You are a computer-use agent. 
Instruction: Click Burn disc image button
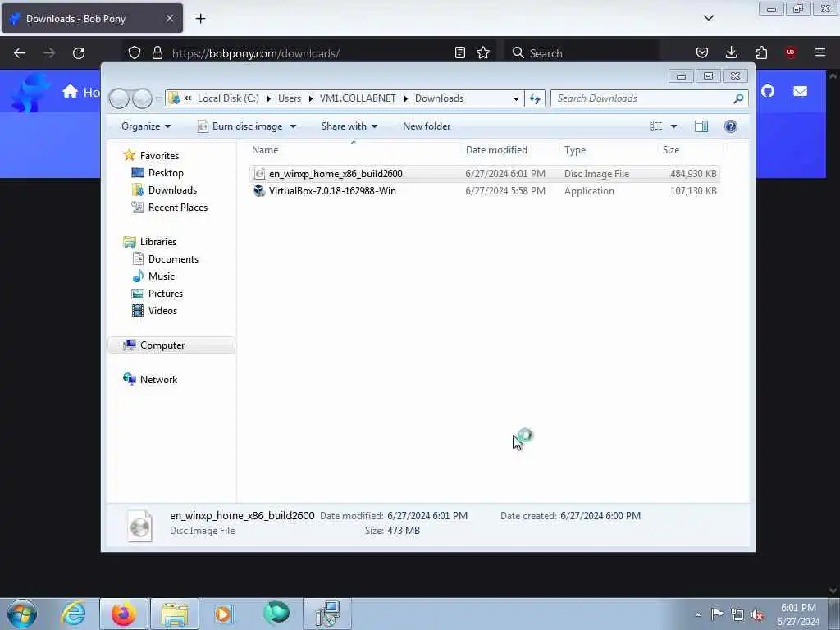click(x=240, y=126)
